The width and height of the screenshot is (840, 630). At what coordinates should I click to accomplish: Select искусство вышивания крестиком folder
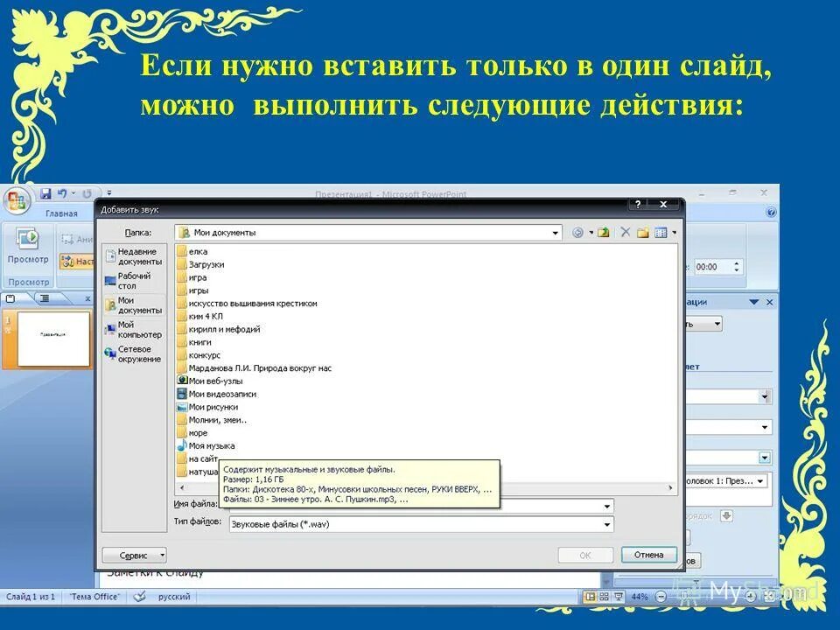tap(247, 304)
